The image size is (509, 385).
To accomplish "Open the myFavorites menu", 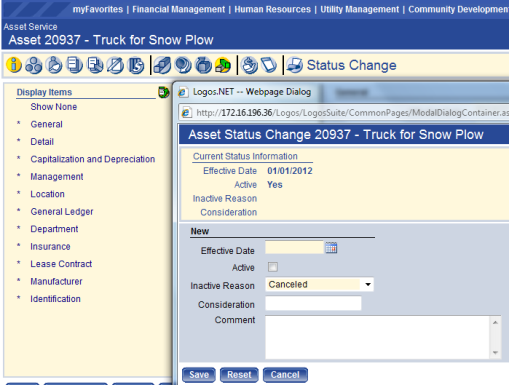I will click(98, 9).
